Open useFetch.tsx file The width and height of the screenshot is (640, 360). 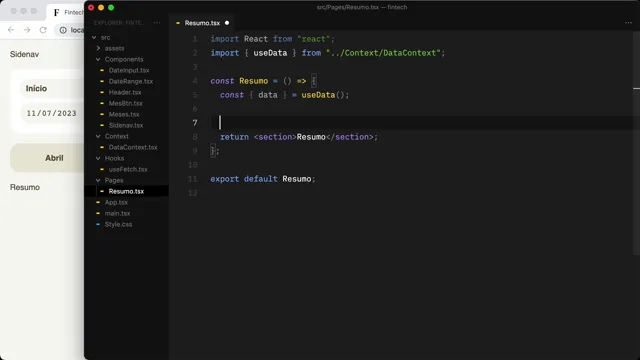pyautogui.click(x=127, y=169)
